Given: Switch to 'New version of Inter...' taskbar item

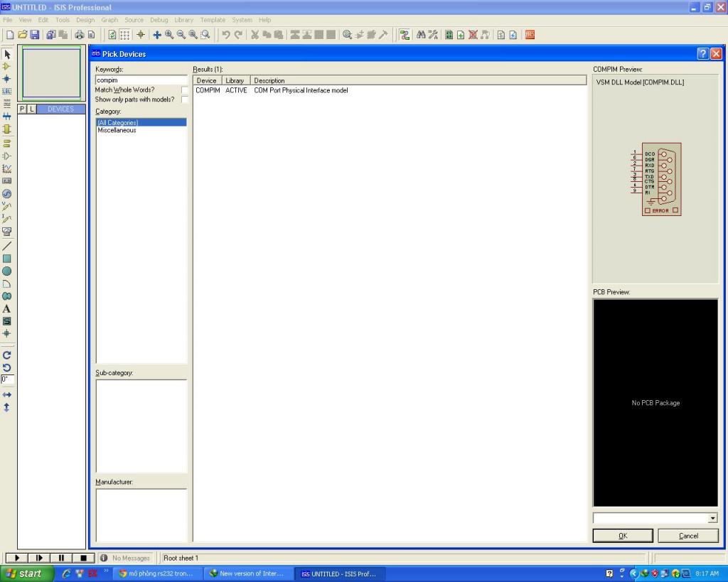Looking at the screenshot, I should click(x=248, y=573).
